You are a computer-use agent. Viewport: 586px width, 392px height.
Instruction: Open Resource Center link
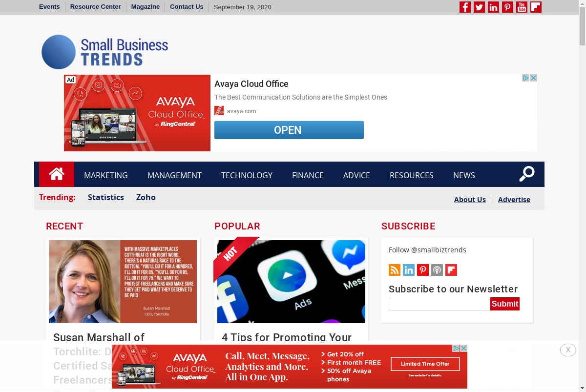[x=95, y=7]
